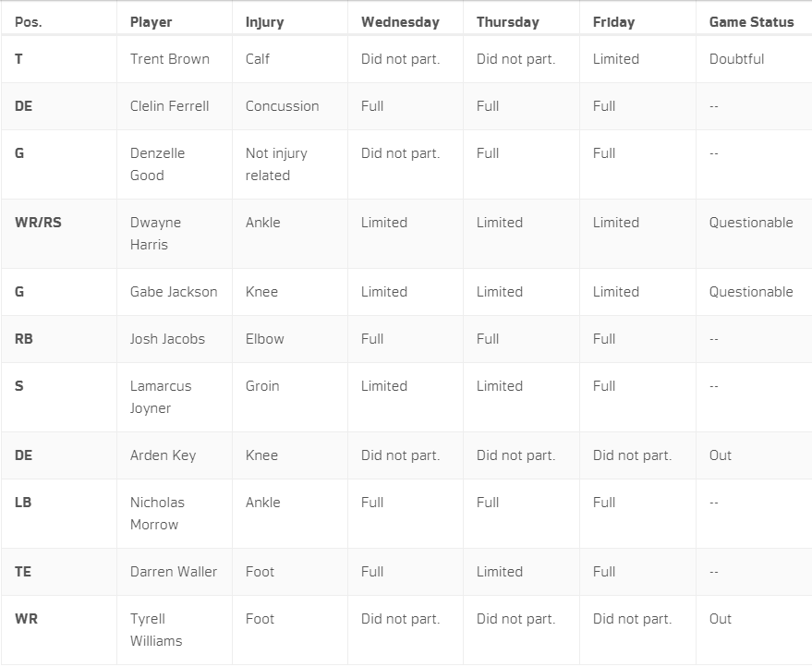Select the Thursday column header
The image size is (812, 667).
click(x=507, y=22)
